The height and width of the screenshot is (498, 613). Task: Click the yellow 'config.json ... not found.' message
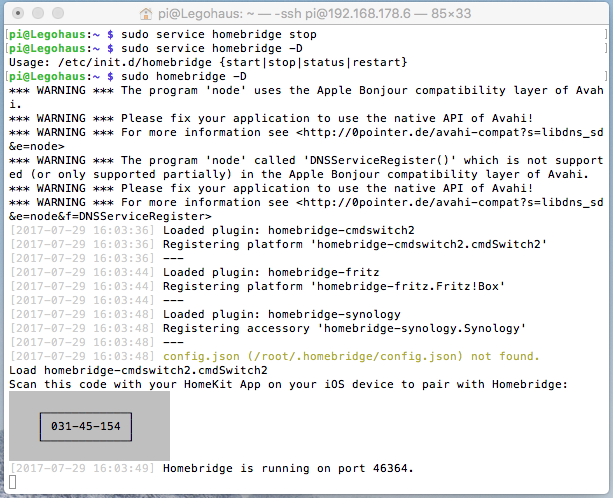tap(351, 356)
